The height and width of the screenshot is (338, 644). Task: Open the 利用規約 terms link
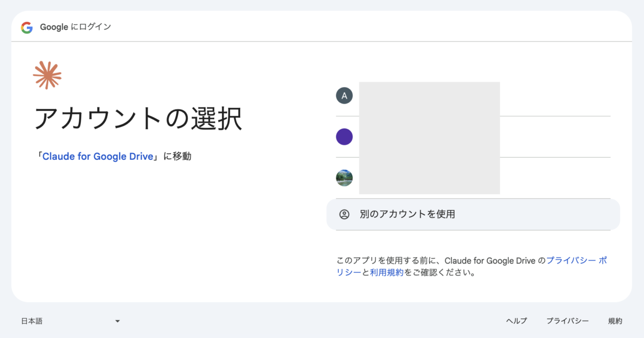[387, 273]
